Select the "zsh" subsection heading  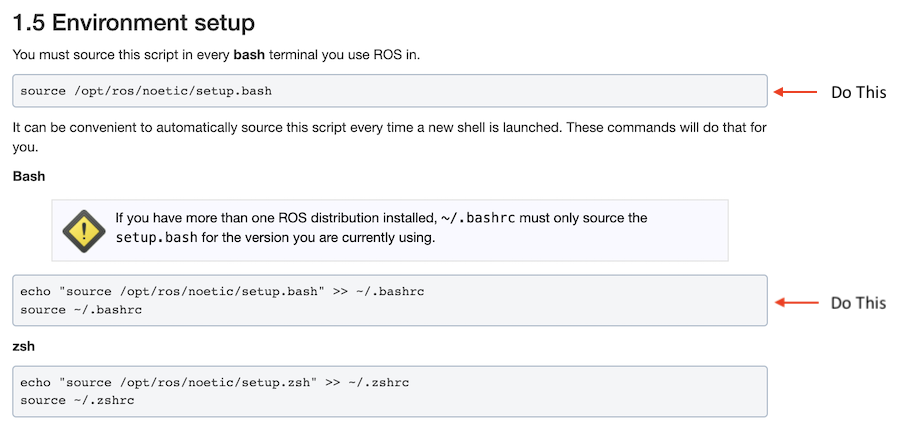[x=25, y=346]
